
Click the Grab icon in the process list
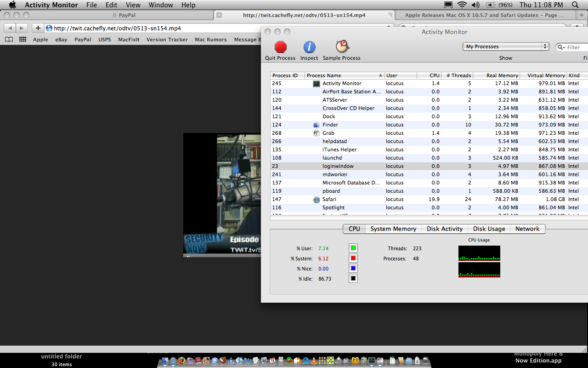(x=317, y=133)
